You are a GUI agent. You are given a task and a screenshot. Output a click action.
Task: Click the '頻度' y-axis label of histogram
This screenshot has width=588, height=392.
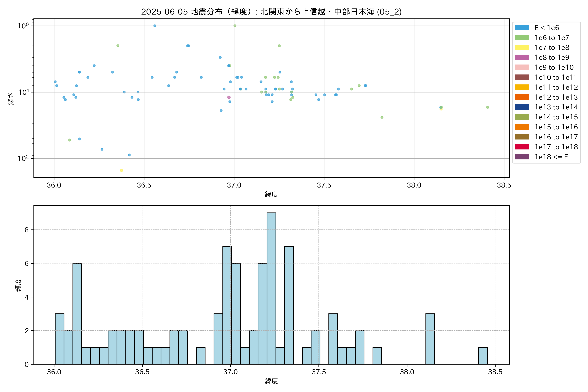[x=18, y=285]
